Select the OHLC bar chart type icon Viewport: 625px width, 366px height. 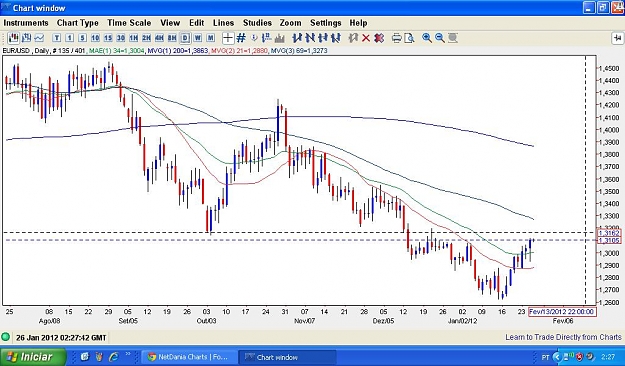pyautogui.click(x=26, y=38)
